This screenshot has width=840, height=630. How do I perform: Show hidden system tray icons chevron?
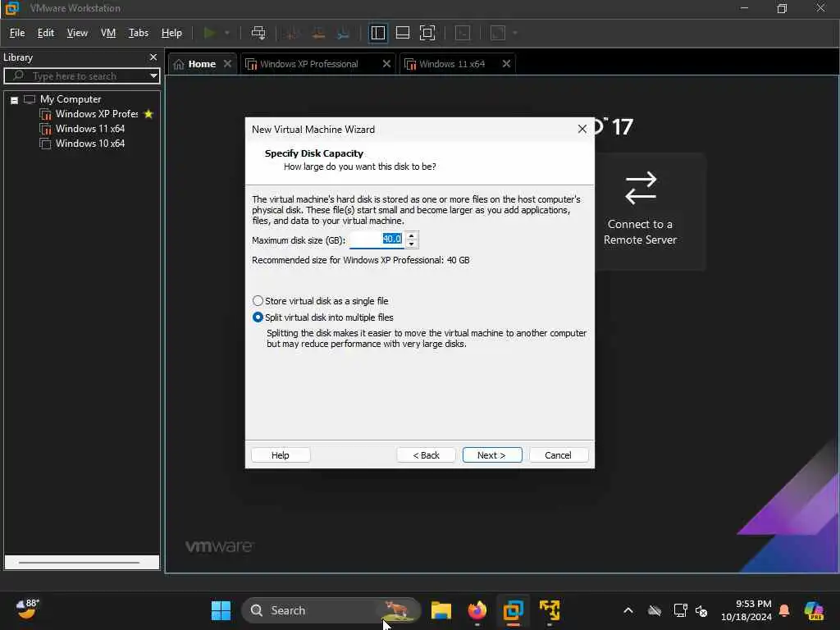pyautogui.click(x=628, y=610)
